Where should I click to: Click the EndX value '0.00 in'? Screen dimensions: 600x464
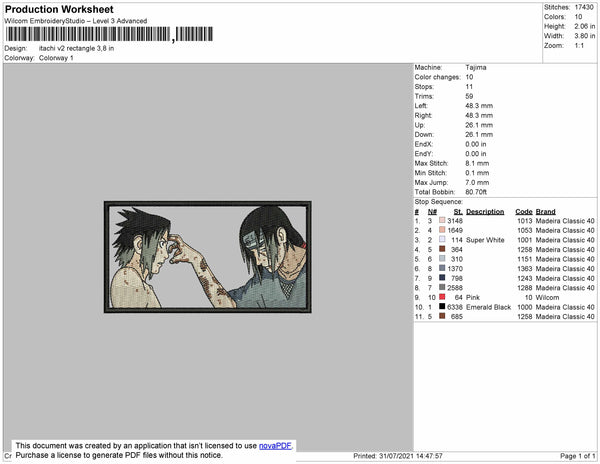coord(476,144)
